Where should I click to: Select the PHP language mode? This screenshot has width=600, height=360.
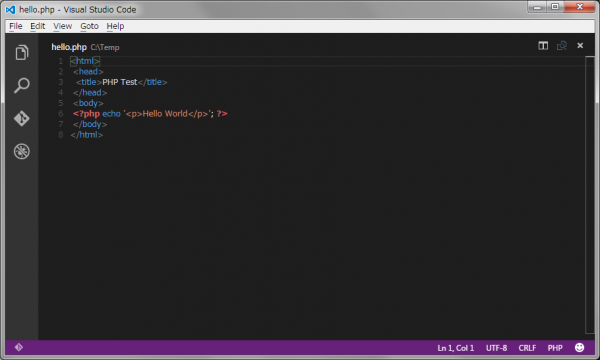tap(555, 348)
